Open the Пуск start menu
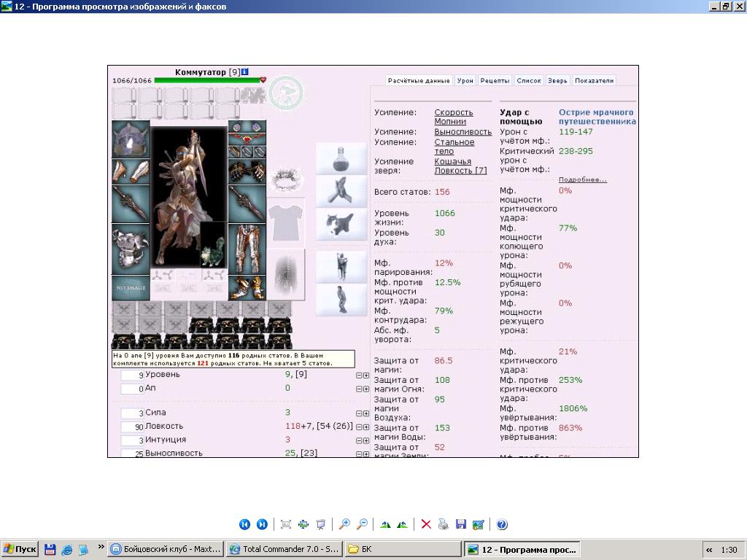Image resolution: width=747 pixels, height=560 pixels. pyautogui.click(x=20, y=549)
